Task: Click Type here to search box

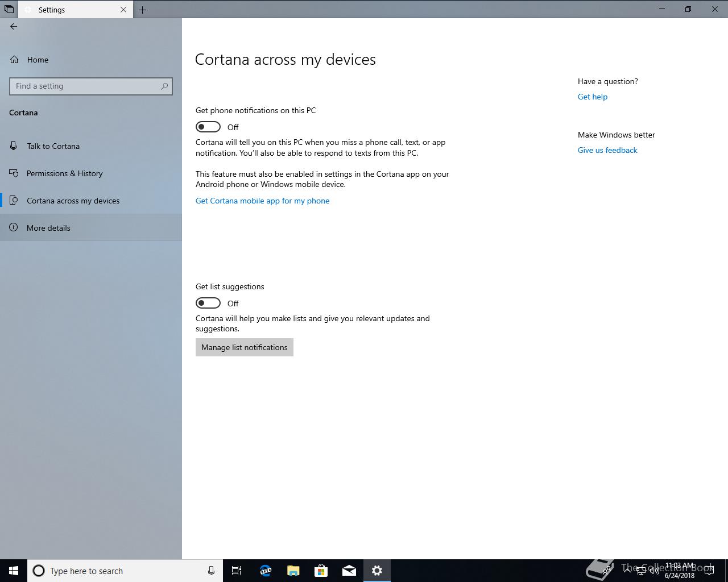Action: pyautogui.click(x=125, y=571)
